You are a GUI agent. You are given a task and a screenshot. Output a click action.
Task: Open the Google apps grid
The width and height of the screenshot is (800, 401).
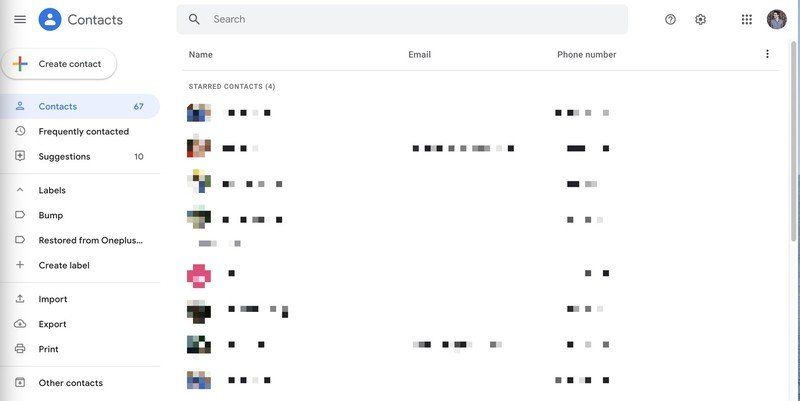[x=746, y=19]
